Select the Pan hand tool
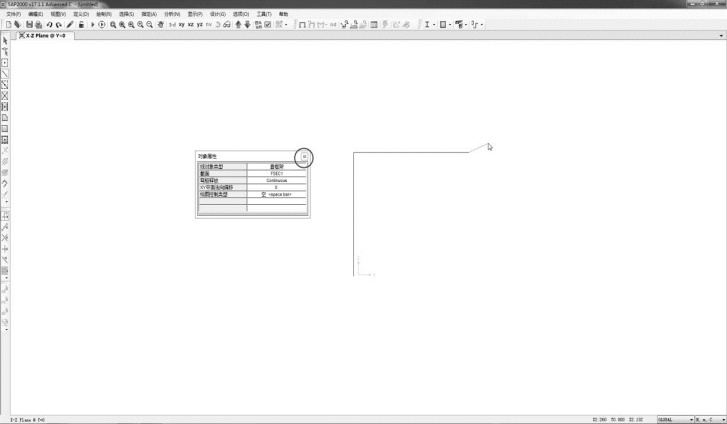Viewport: 727px width, 424px height. 160,25
